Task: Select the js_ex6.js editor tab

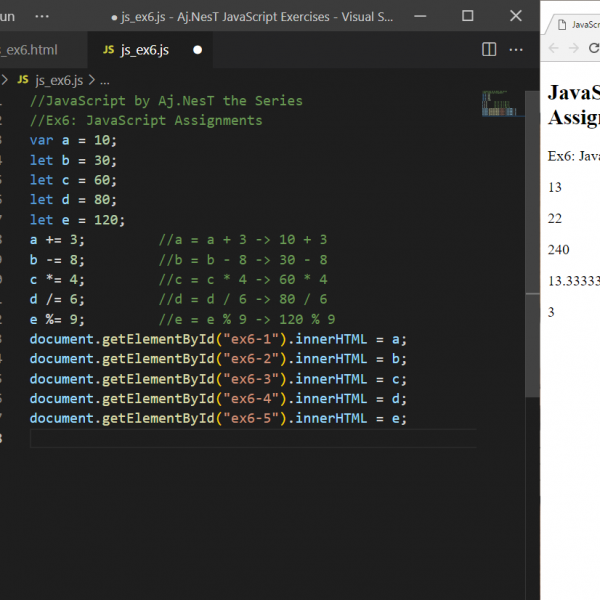Action: click(145, 49)
